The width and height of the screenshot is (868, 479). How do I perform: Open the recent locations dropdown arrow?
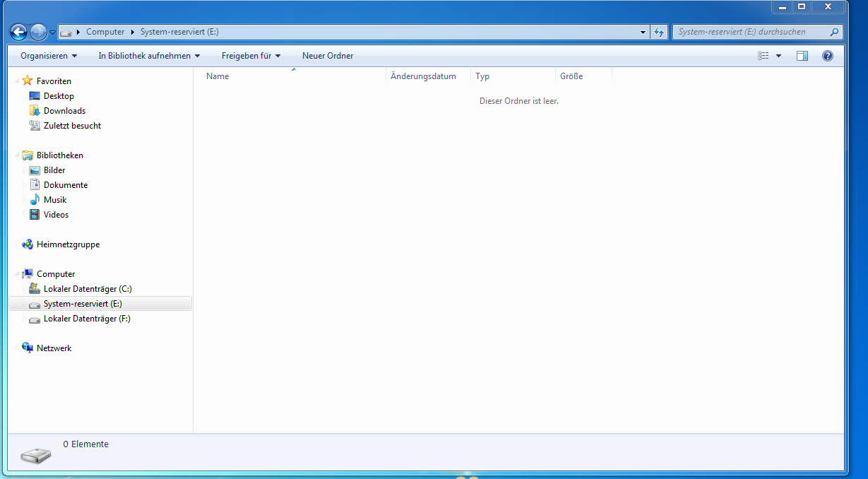52,32
